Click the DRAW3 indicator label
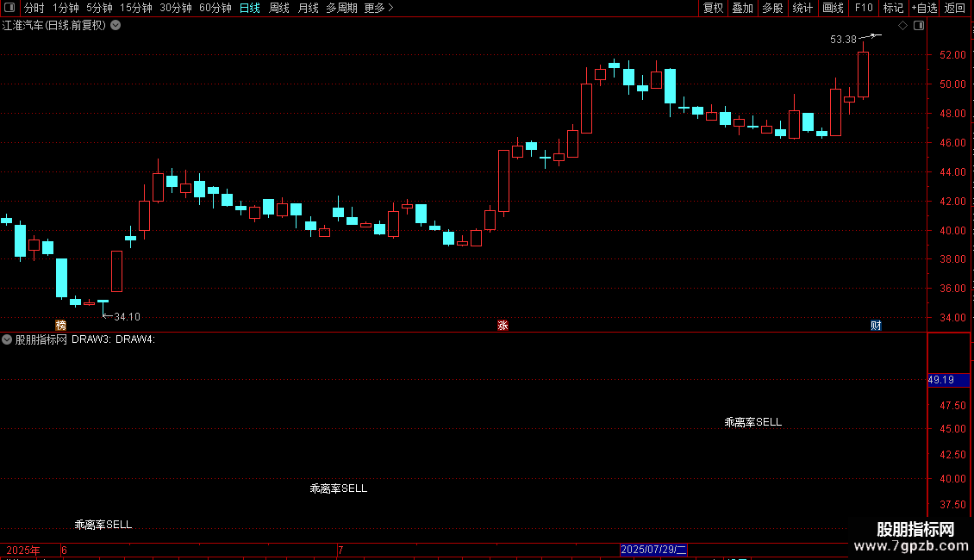The width and height of the screenshot is (974, 560). coord(91,339)
